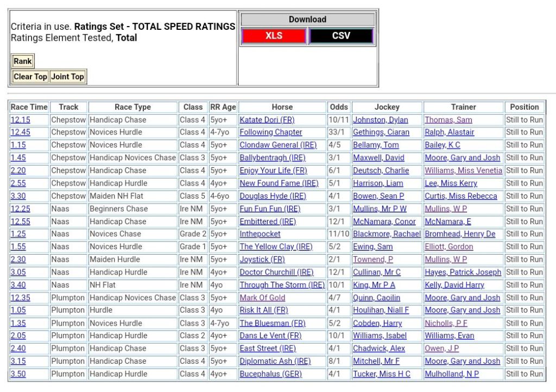Click the Odds column header
The image size is (556, 392).
click(339, 107)
